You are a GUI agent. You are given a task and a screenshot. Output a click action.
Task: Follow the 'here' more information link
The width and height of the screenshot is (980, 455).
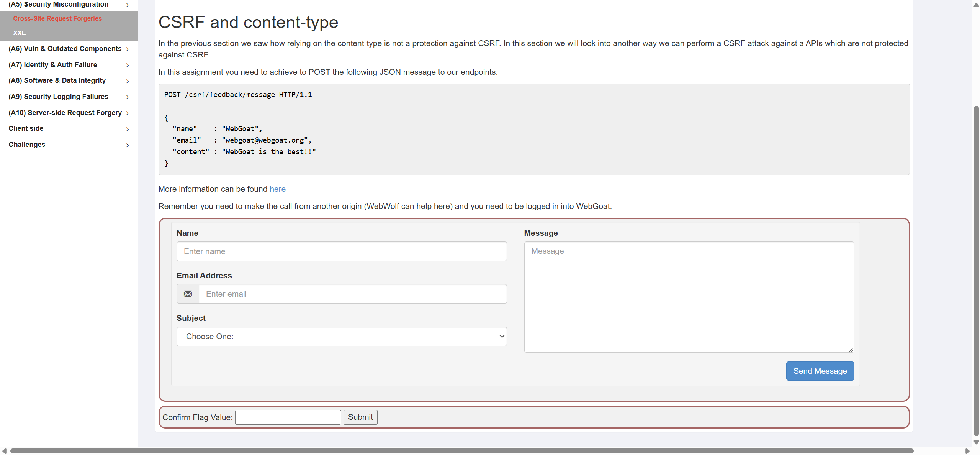click(x=277, y=189)
